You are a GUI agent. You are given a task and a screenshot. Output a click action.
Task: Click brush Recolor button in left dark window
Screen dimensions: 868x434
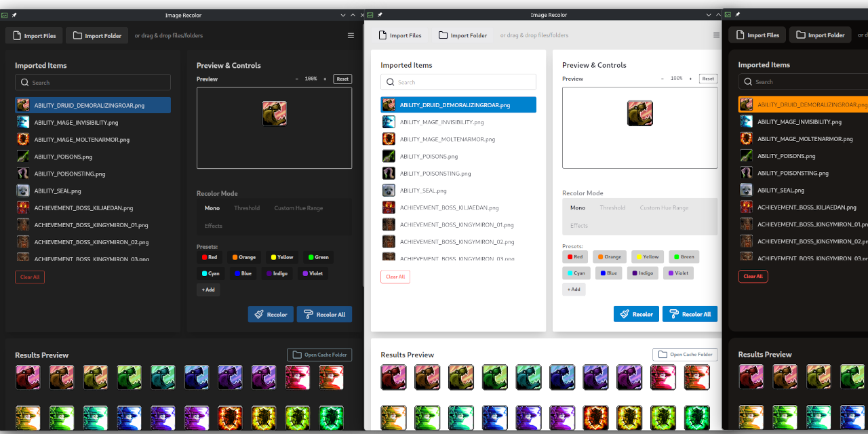271,314
